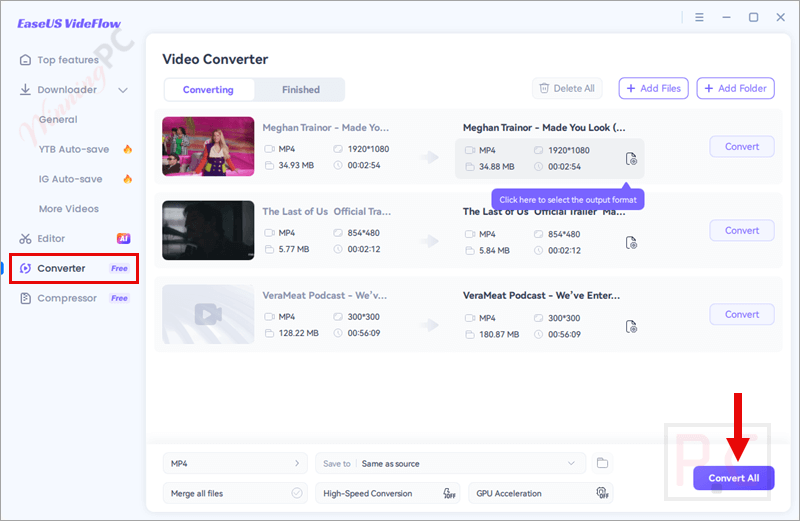Click the Add Files button
The height and width of the screenshot is (521, 800).
(x=654, y=88)
